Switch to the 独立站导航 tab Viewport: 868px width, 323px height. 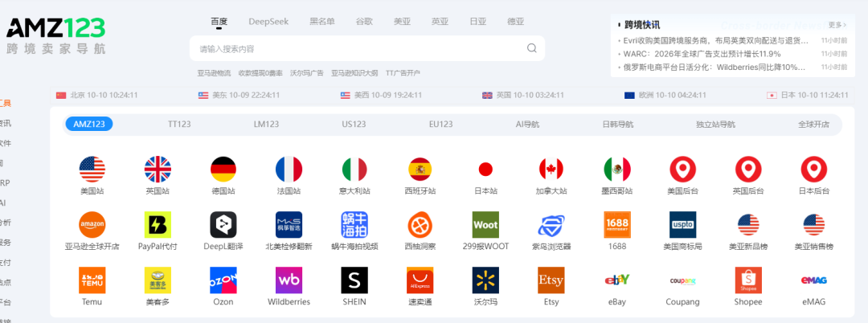(716, 124)
